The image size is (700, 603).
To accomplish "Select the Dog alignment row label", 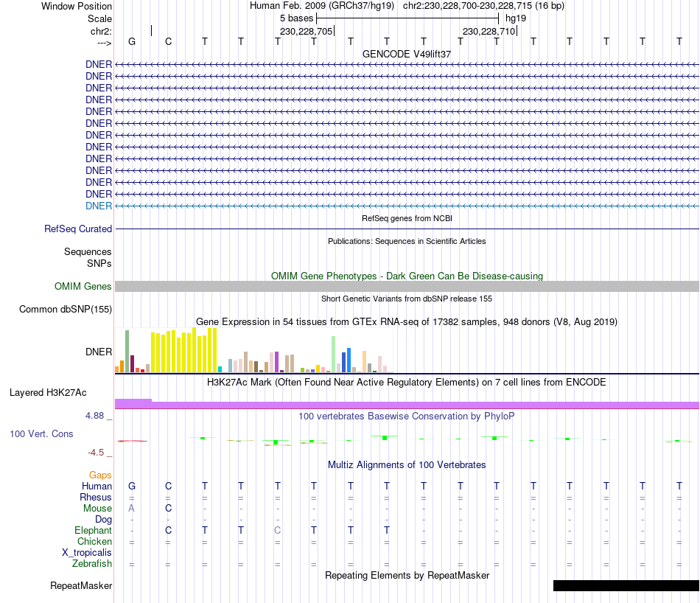I will point(103,520).
